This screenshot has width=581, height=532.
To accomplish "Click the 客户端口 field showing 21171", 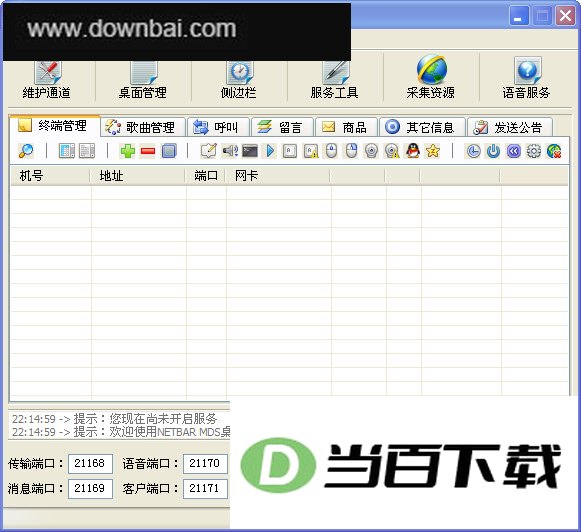I will pos(205,488).
